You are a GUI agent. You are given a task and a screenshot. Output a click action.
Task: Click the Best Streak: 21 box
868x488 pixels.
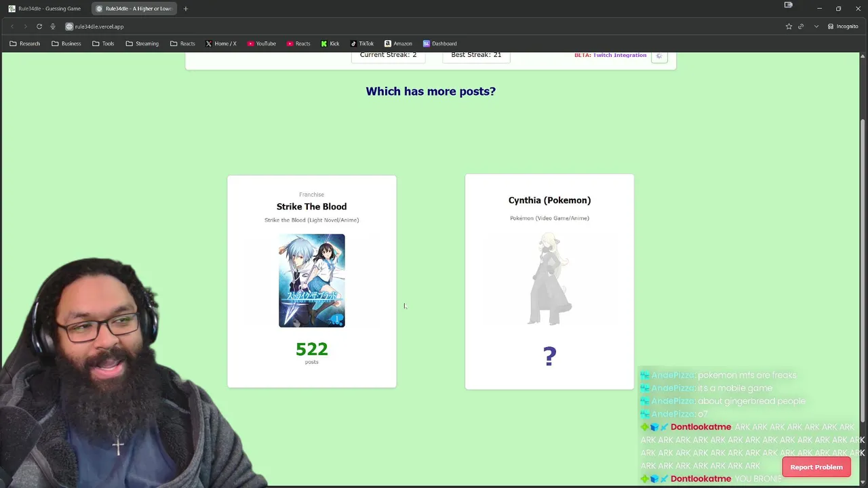coord(476,56)
